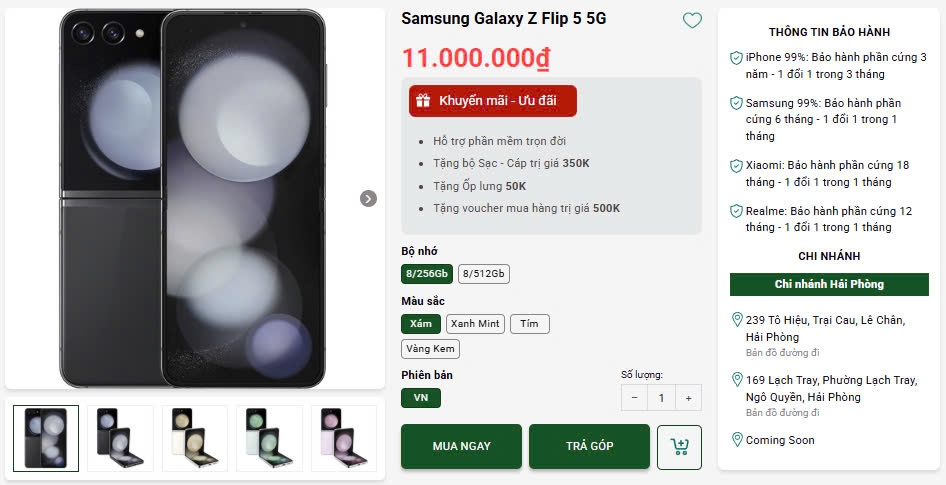Choose the Xanh Mint color
The image size is (946, 485).
click(475, 324)
